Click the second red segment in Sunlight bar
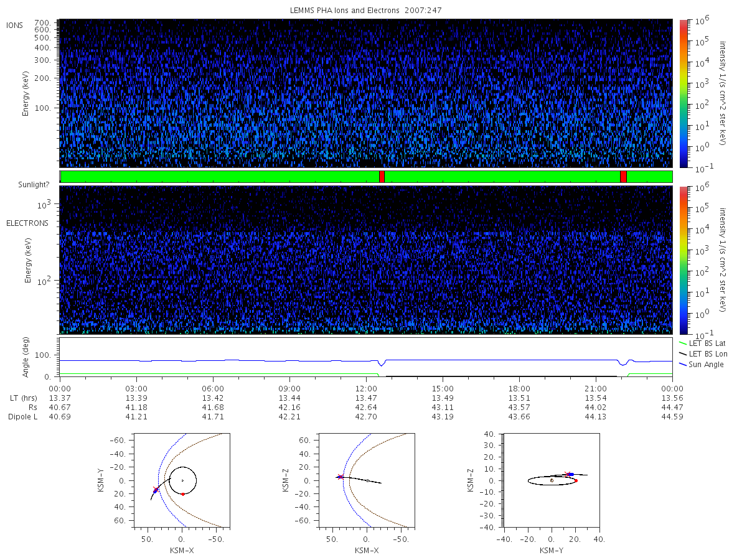 pos(623,177)
